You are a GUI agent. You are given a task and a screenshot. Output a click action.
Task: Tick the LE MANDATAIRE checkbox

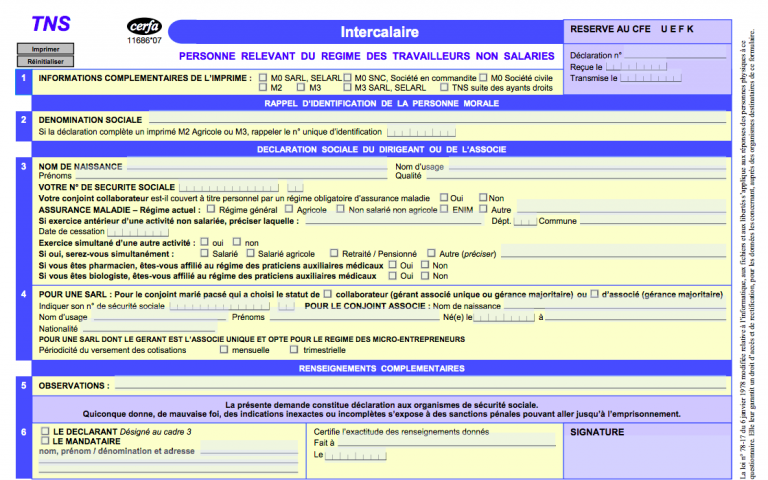coord(44,441)
